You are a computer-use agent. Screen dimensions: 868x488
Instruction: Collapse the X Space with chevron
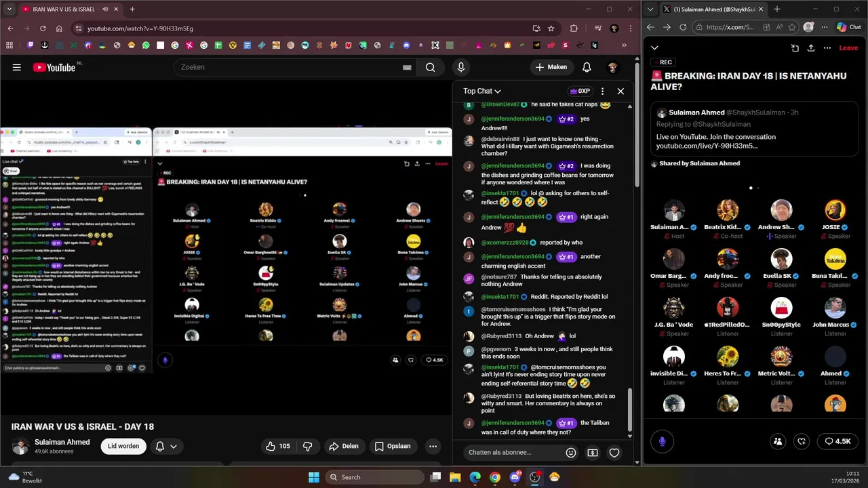click(x=654, y=48)
